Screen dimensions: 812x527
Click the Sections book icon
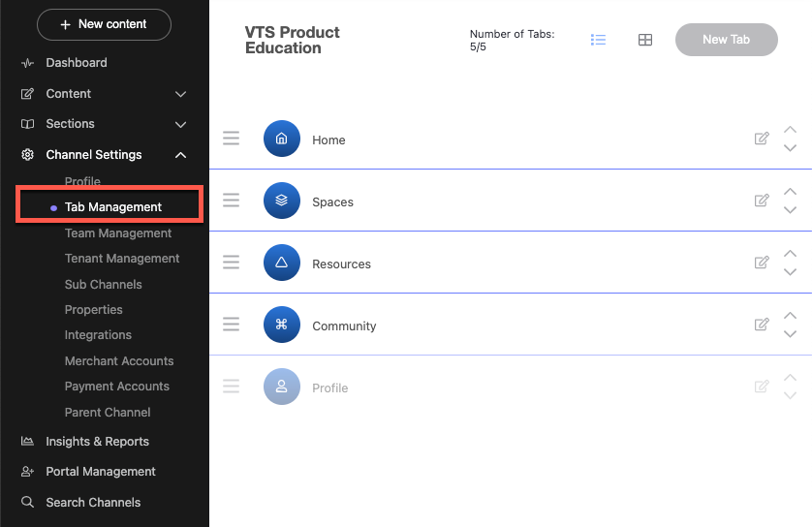click(x=27, y=124)
